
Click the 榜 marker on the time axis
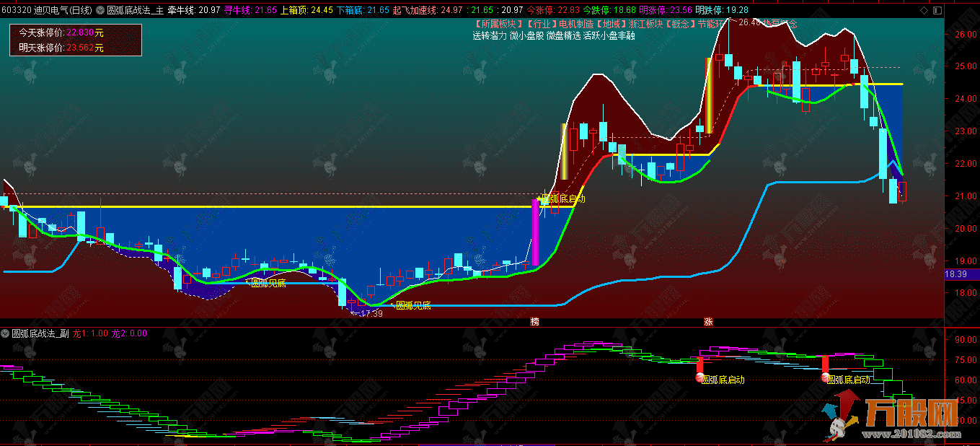pos(534,321)
